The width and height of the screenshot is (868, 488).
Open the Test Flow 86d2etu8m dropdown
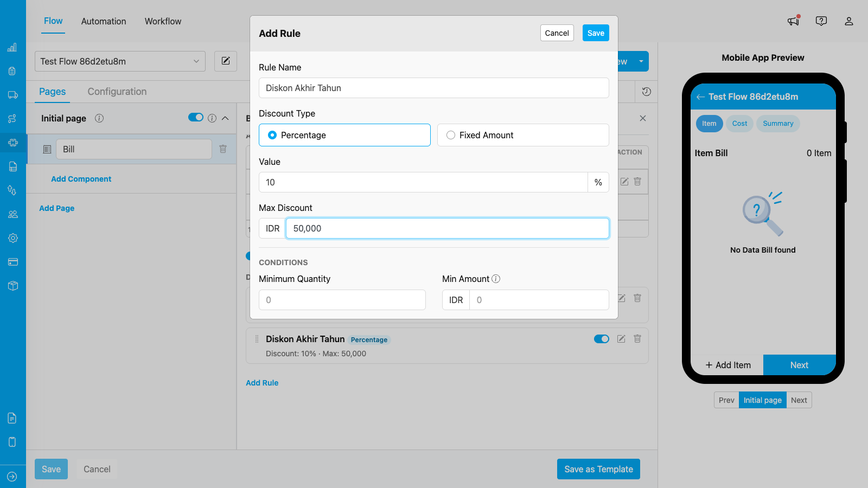120,61
